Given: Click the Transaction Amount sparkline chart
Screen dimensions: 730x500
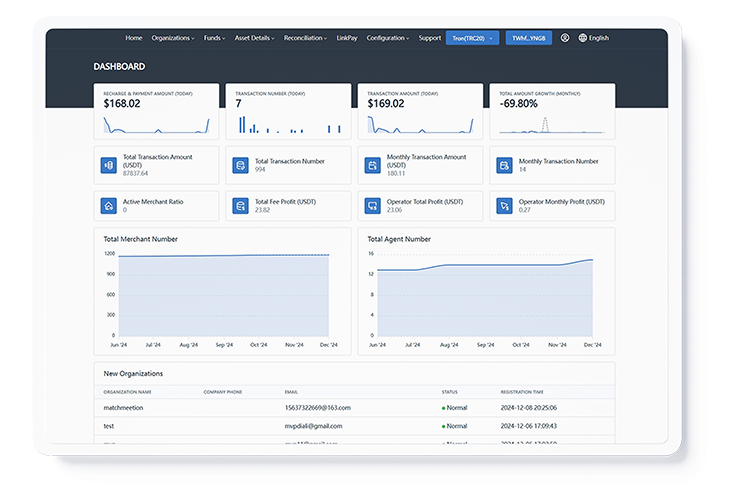Looking at the screenshot, I should (x=420, y=125).
